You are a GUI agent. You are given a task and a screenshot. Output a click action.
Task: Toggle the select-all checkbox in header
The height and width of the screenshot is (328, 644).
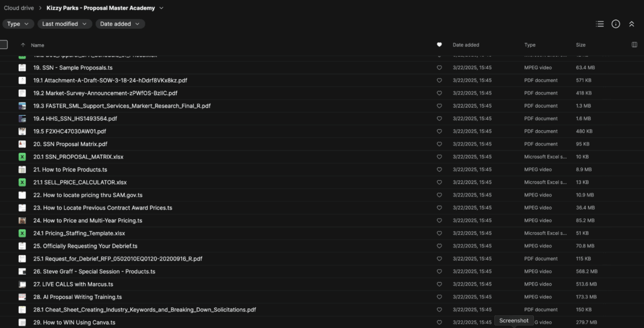click(4, 45)
